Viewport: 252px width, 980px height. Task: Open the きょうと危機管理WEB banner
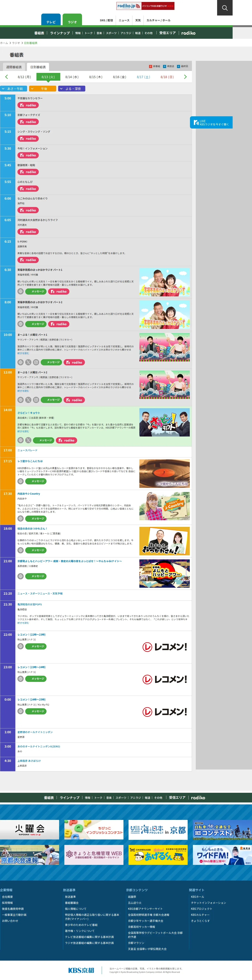pyautogui.click(x=94, y=855)
